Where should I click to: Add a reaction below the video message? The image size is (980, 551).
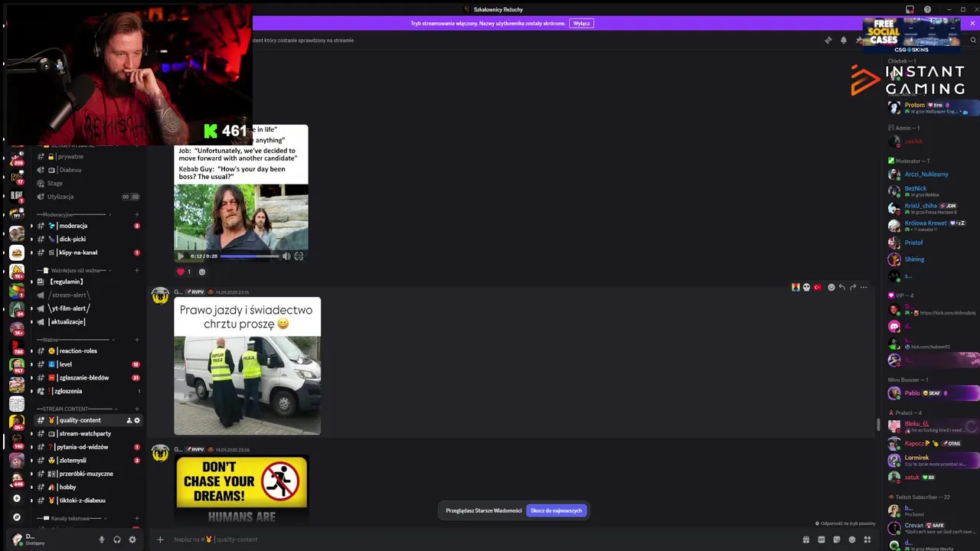[202, 272]
